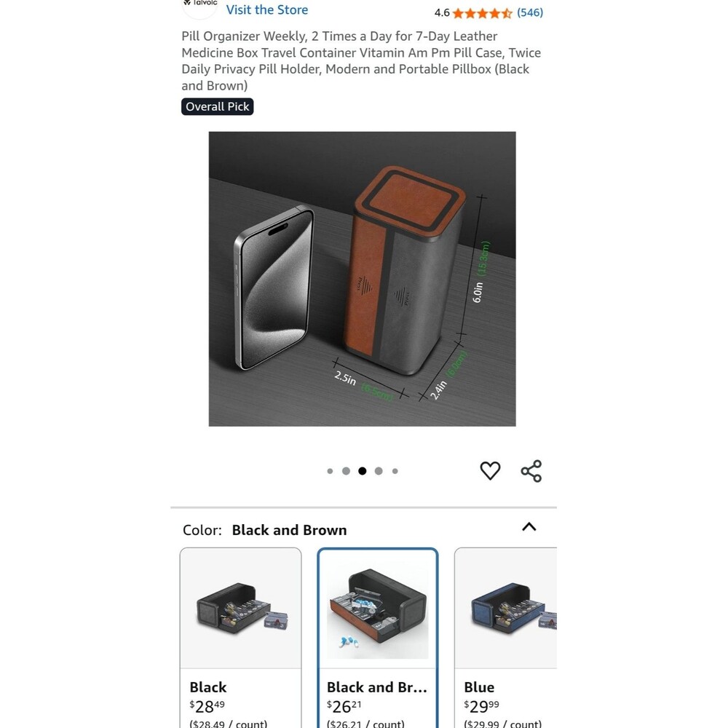Go to second image carousel dot
The image size is (728, 728).
[346, 471]
